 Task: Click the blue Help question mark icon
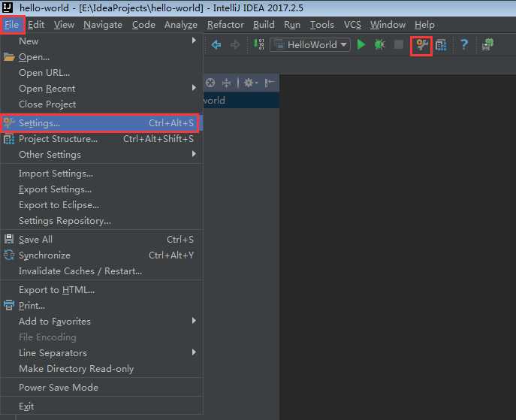point(464,44)
